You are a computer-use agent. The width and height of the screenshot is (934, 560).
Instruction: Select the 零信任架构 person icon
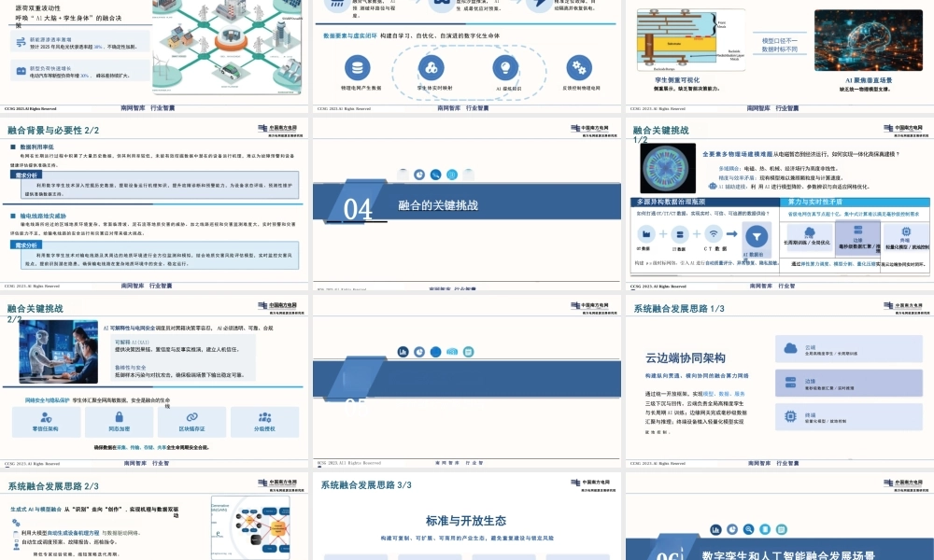[x=46, y=416]
